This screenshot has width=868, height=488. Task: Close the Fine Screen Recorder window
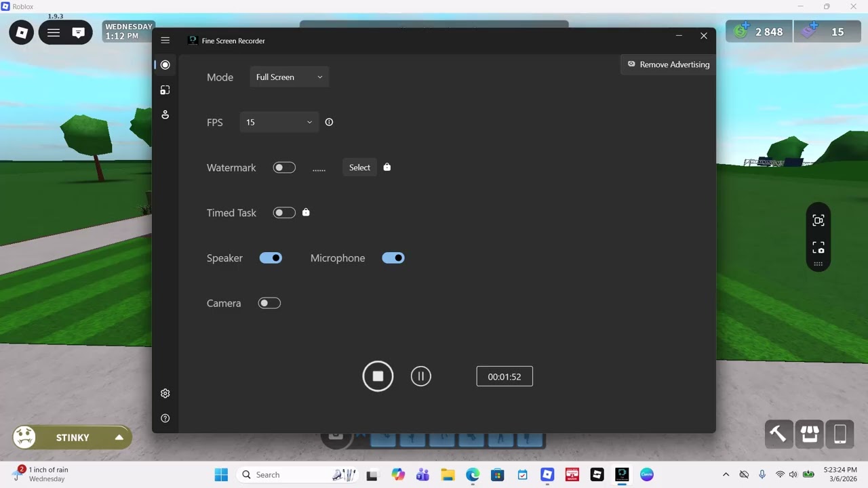704,36
